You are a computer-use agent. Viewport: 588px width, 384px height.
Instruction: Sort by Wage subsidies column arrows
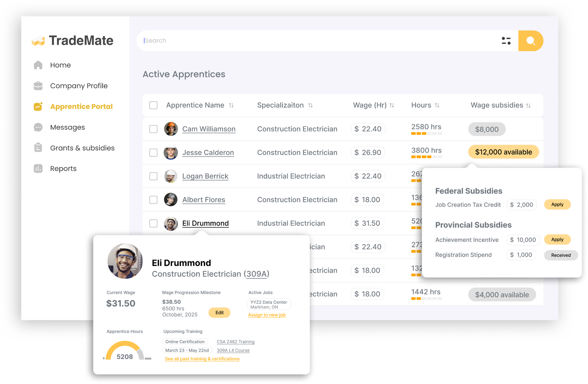point(528,105)
